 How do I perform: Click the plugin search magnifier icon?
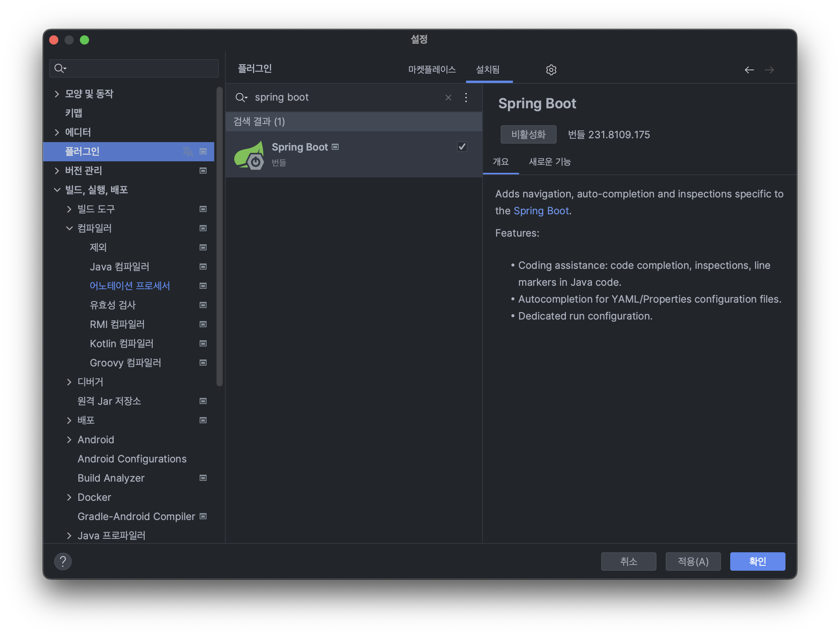(x=241, y=98)
